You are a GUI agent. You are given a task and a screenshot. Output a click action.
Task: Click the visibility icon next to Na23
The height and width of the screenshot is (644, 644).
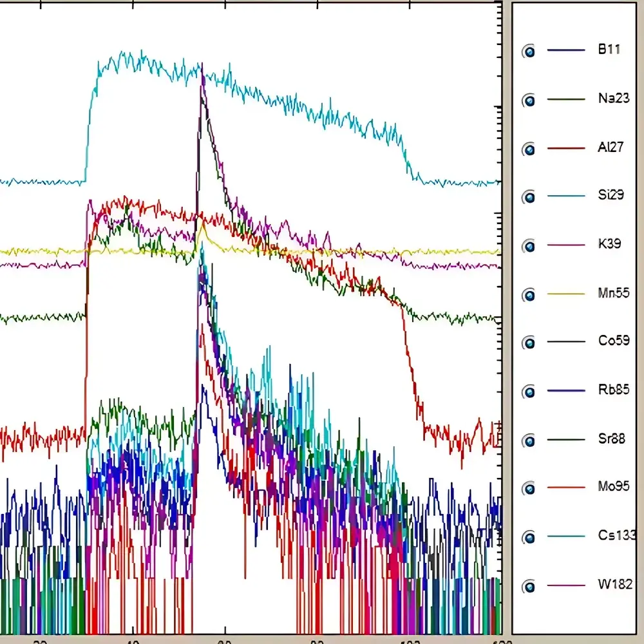pos(530,100)
